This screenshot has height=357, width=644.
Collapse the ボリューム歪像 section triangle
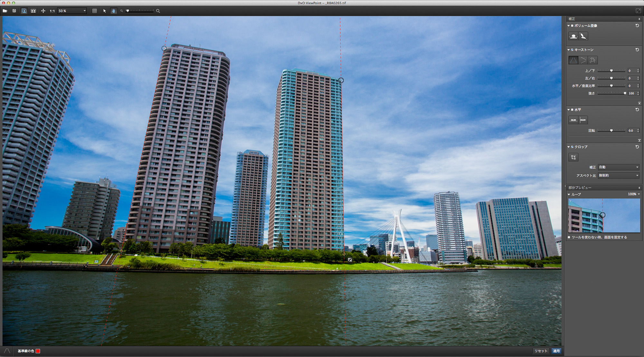[569, 26]
